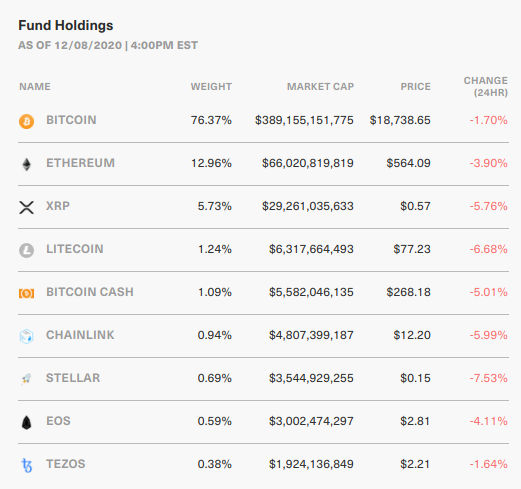Click the Stellar rocket icon
Viewport: 521px width, 489px height.
(26, 379)
